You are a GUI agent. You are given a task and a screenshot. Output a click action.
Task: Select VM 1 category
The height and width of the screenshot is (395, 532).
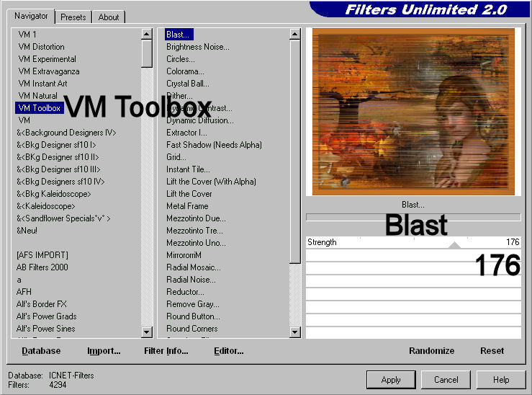(27, 35)
